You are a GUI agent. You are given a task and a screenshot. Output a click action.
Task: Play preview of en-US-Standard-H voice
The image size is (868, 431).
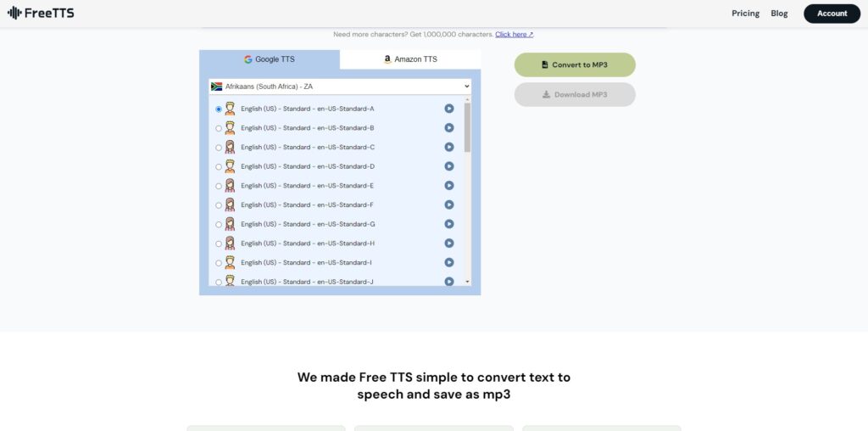(449, 243)
